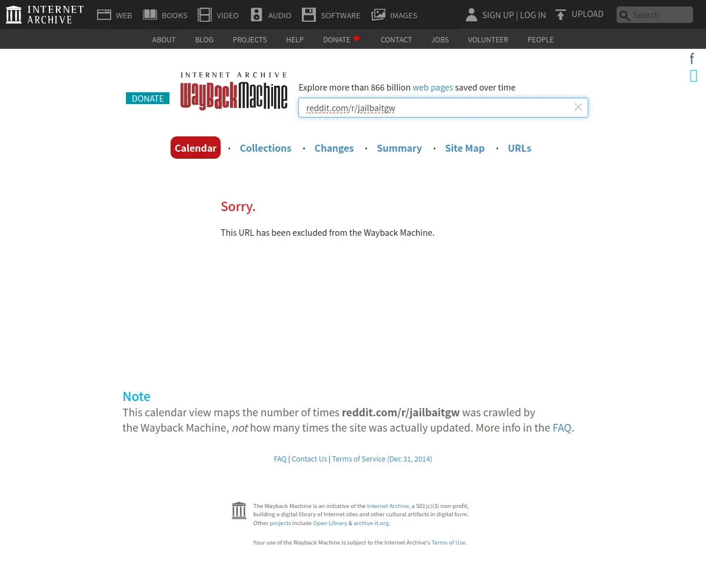Click the SOFTWARE label in header
This screenshot has height=588, width=706.
tap(341, 15)
